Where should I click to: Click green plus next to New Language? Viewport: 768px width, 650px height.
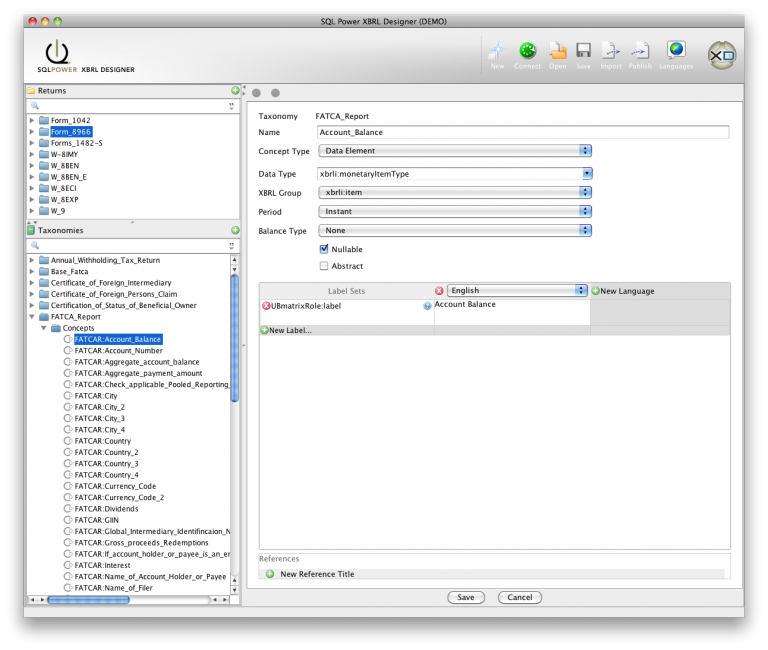pos(596,291)
